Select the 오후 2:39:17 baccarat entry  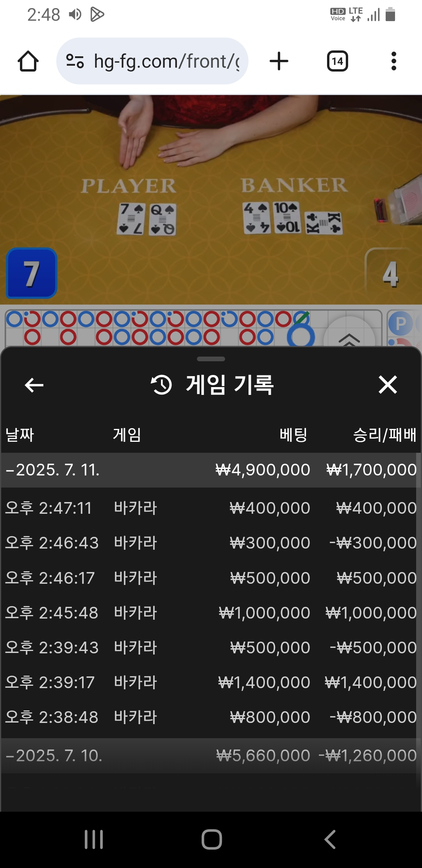coord(211,682)
